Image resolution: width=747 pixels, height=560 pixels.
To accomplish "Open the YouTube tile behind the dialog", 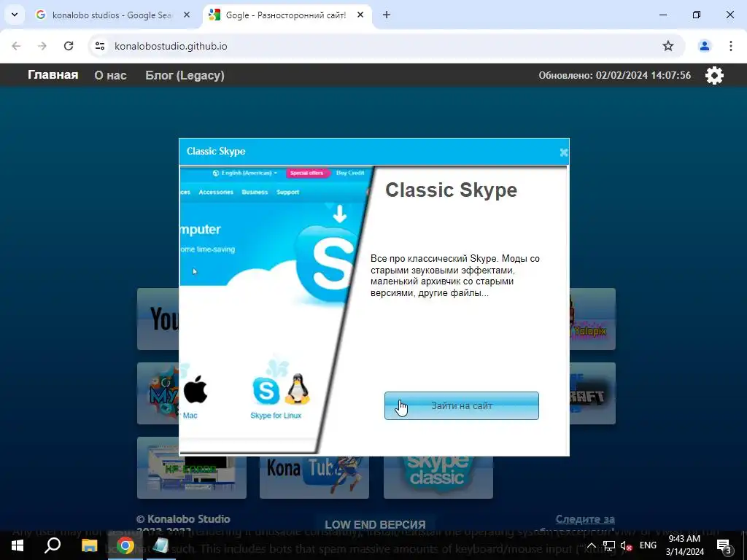I will pyautogui.click(x=158, y=319).
